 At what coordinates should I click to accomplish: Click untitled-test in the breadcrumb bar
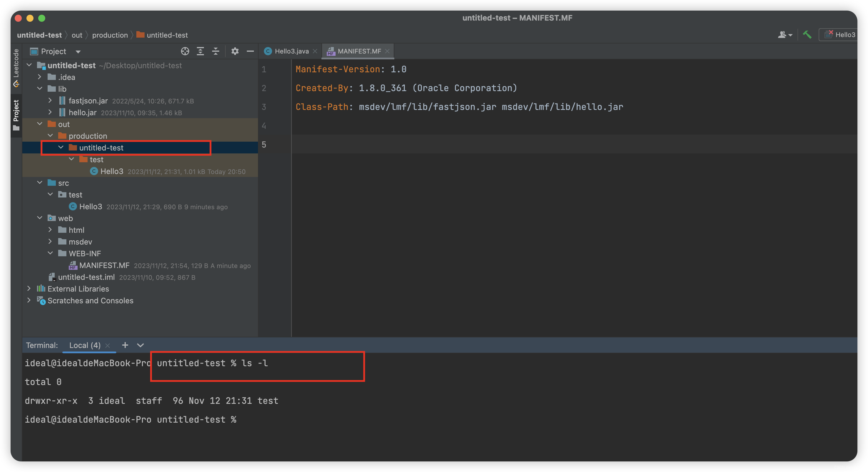pos(39,35)
